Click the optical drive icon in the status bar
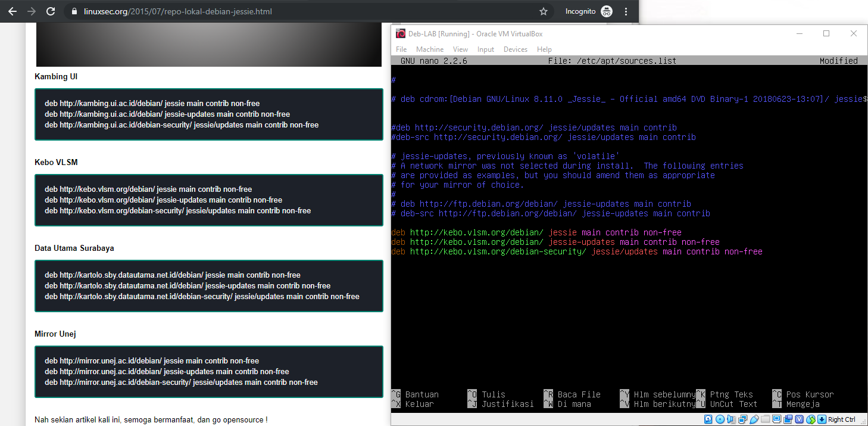Screen dimensions: 868x426 (720, 419)
